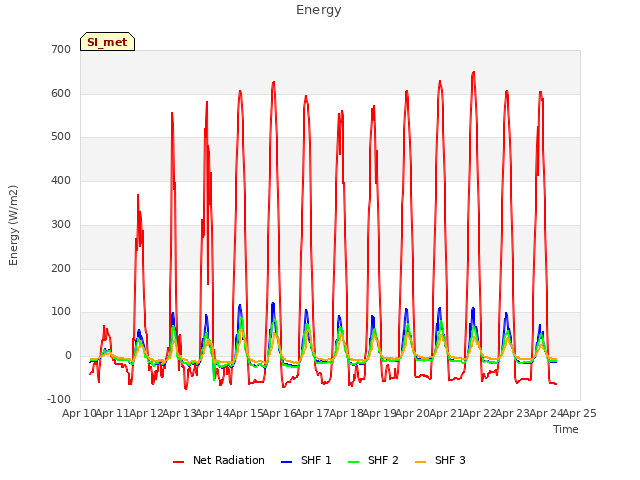Click the blue SHF 1 legend swatch
This screenshot has width=640, height=480.
(x=287, y=462)
